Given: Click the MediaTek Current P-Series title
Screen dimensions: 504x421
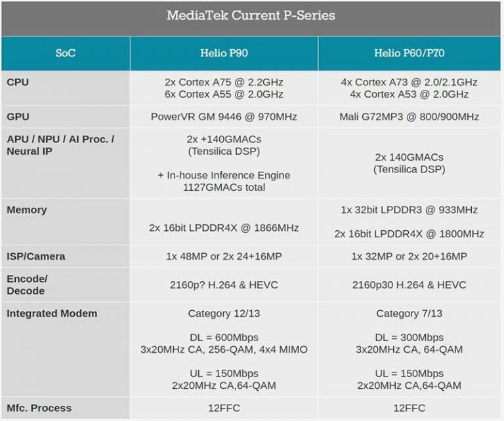Looking at the screenshot, I should click(251, 16).
